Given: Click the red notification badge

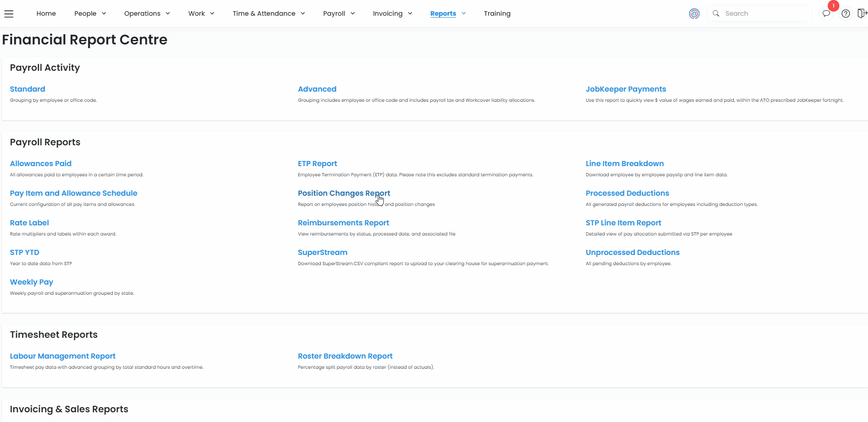Looking at the screenshot, I should 833,6.
